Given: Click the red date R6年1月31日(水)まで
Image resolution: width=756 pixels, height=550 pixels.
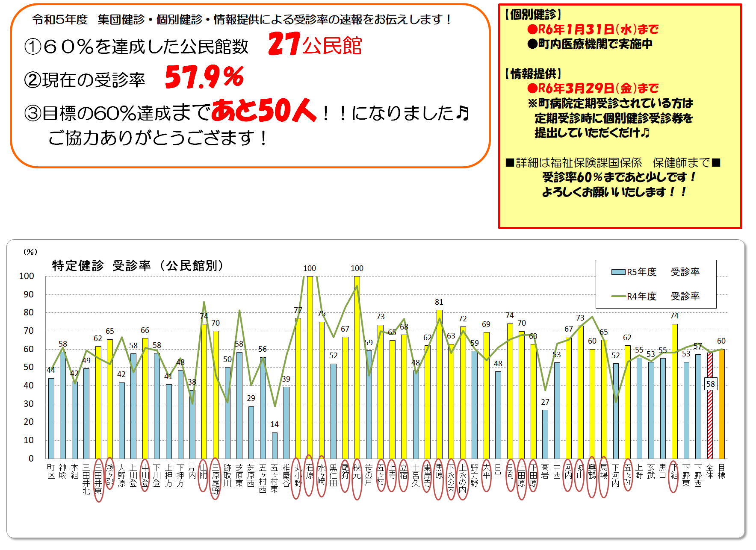Looking at the screenshot, I should [593, 29].
